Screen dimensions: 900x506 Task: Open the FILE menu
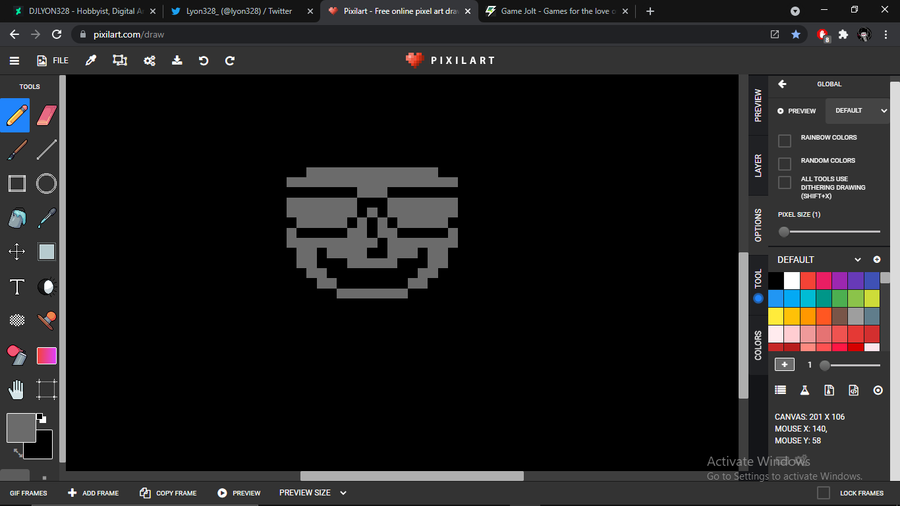[52, 60]
